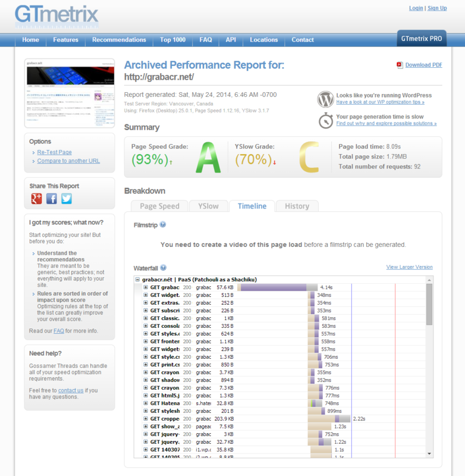Open Find out why and explore solutions link

click(x=387, y=123)
